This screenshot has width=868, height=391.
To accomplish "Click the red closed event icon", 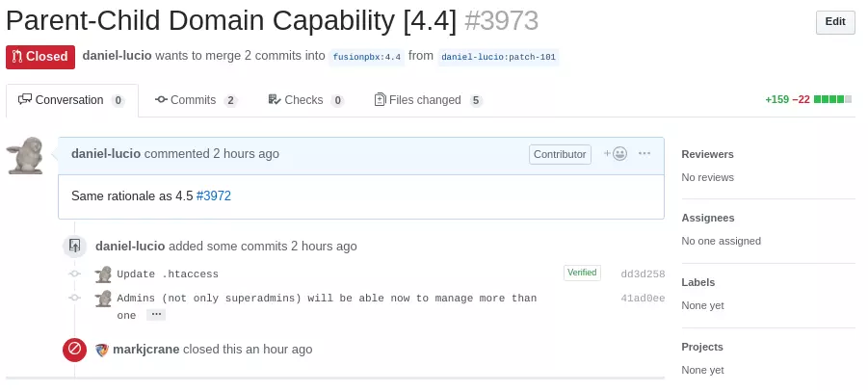I will [74, 350].
